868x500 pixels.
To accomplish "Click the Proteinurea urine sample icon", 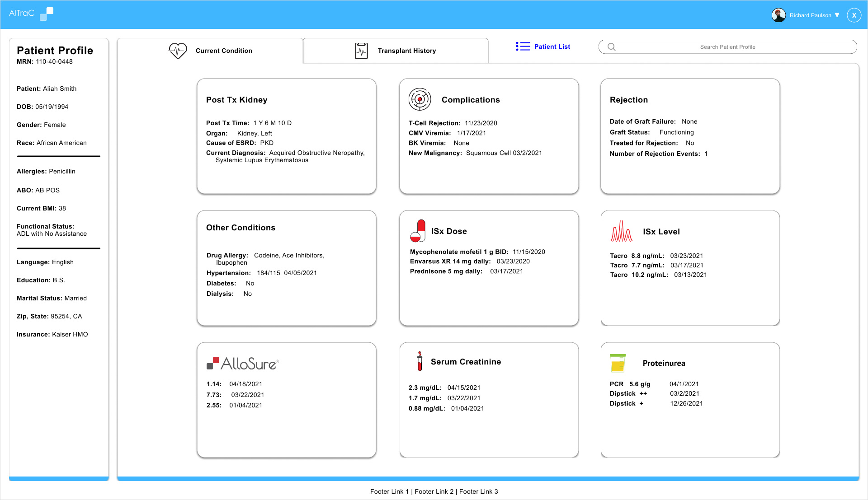I will 618,362.
